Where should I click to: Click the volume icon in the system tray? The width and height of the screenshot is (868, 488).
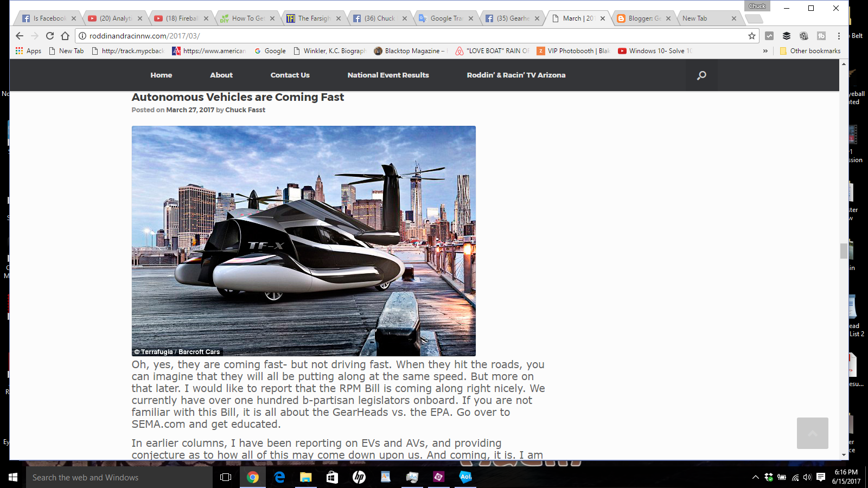click(x=807, y=478)
